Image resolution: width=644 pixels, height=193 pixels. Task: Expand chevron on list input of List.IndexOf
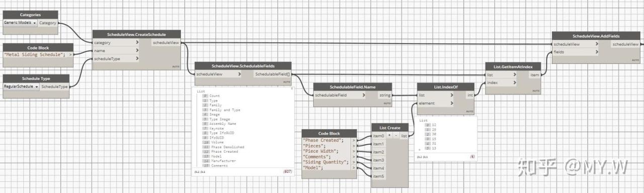click(452, 95)
